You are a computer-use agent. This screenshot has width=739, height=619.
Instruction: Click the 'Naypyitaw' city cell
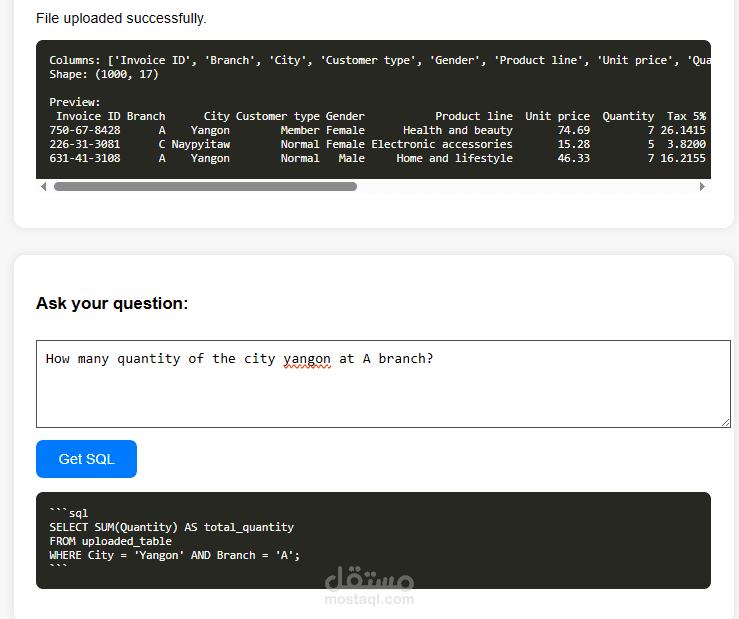click(201, 144)
